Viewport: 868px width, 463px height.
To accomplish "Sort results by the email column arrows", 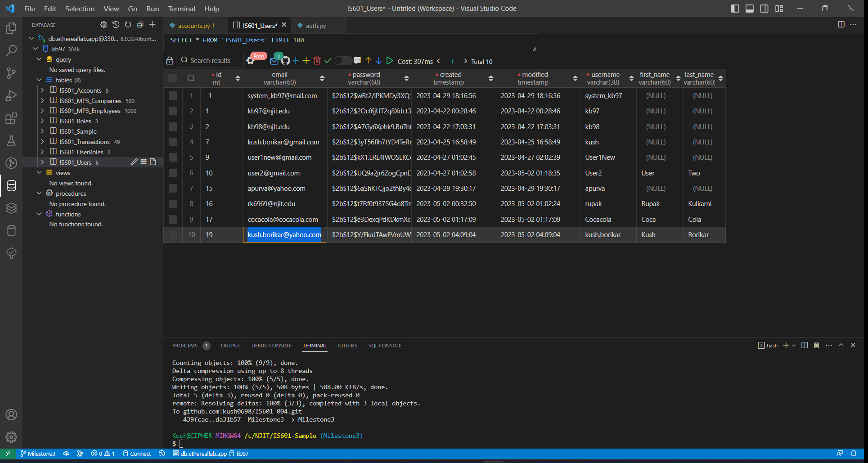I will pos(322,78).
